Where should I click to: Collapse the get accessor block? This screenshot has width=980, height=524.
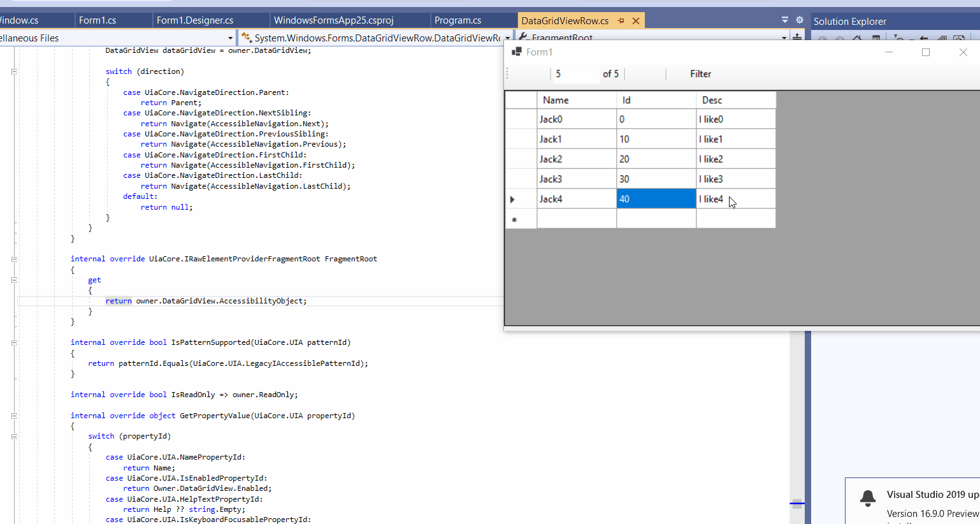(x=14, y=280)
